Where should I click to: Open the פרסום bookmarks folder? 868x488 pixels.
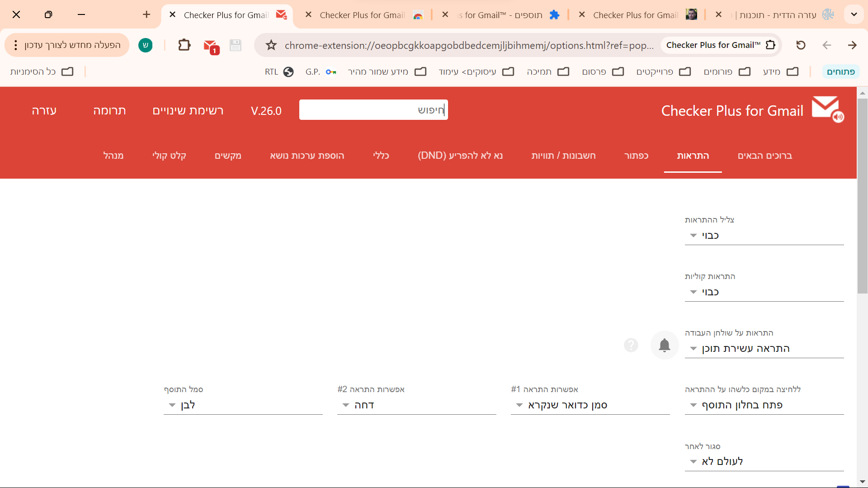[x=603, y=72]
